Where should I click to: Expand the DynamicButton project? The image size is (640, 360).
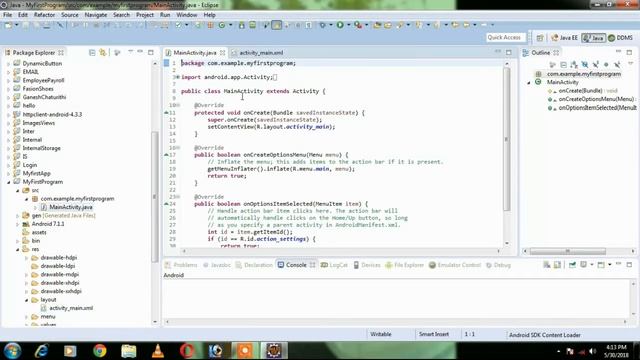click(x=8, y=64)
